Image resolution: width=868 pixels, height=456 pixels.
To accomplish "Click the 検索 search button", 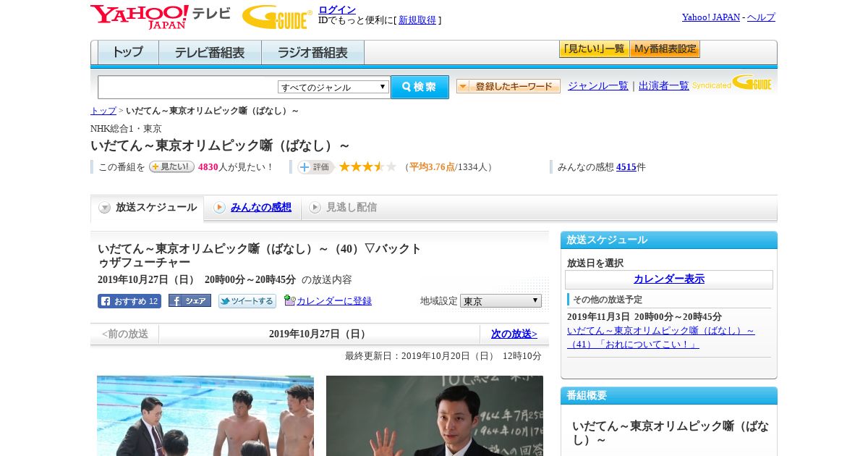I will pyautogui.click(x=420, y=87).
